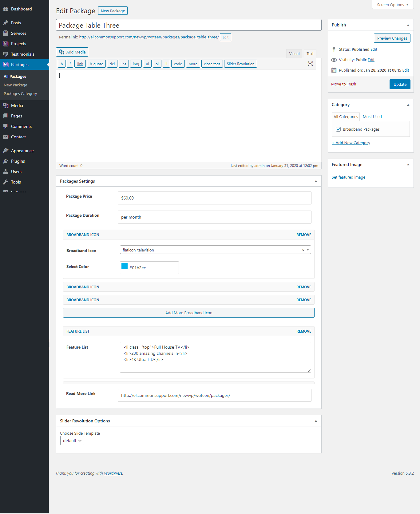Click the blue #01b2ec color swatch
The width and height of the screenshot is (420, 514).
(x=125, y=266)
